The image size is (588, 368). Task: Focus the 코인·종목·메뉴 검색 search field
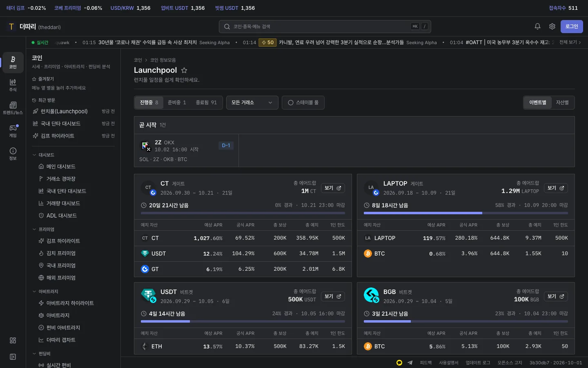click(325, 27)
